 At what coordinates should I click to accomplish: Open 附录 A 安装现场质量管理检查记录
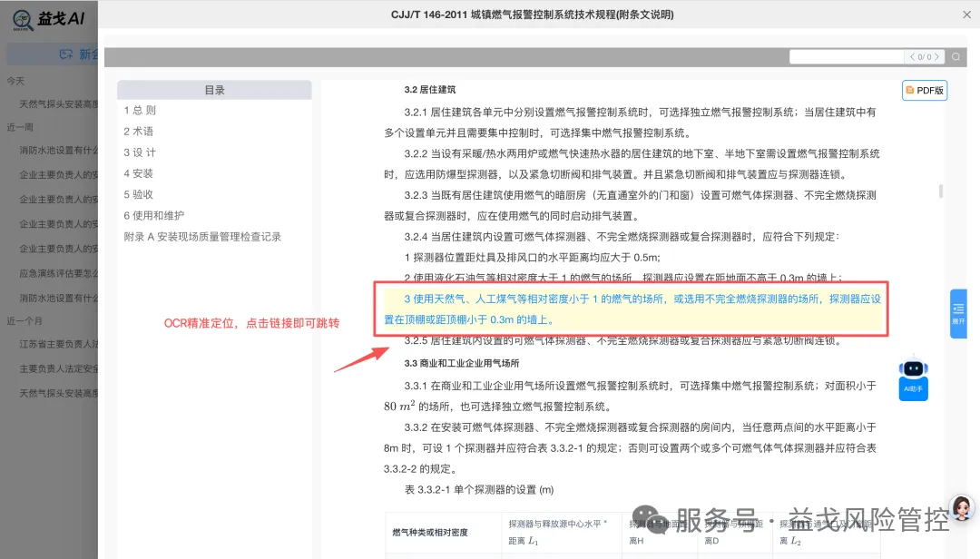[x=202, y=237]
